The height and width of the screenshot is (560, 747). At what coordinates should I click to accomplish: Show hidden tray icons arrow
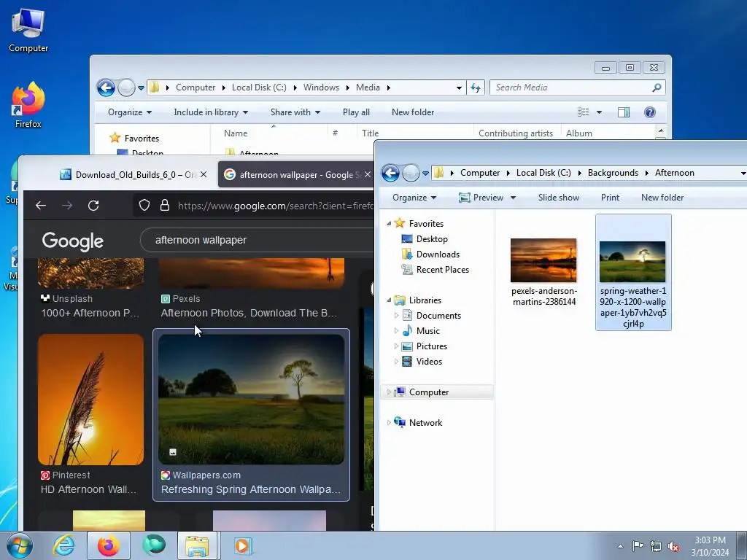pos(620,546)
